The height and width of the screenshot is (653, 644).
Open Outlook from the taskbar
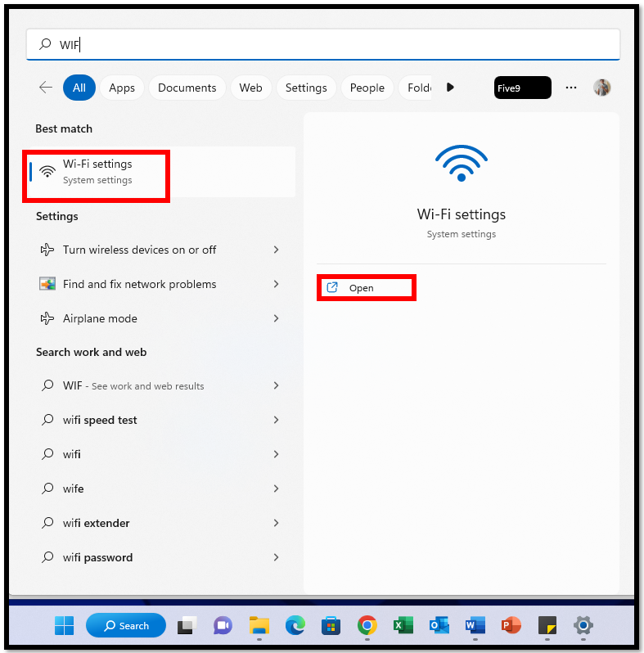(439, 625)
